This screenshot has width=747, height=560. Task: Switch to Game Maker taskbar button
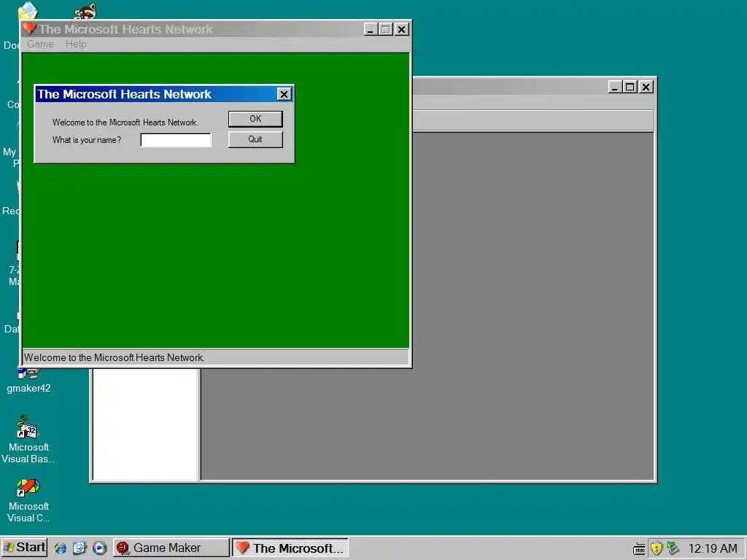[171, 548]
